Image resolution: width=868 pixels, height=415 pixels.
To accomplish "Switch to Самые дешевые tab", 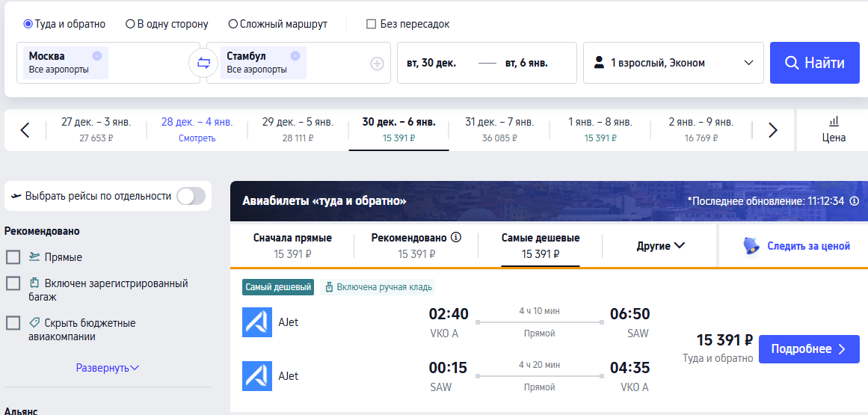I will [x=541, y=246].
